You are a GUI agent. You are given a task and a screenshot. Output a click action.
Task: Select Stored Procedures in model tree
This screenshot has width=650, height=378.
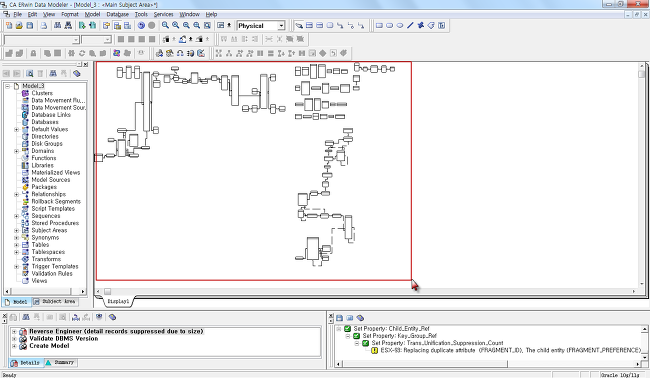55,223
